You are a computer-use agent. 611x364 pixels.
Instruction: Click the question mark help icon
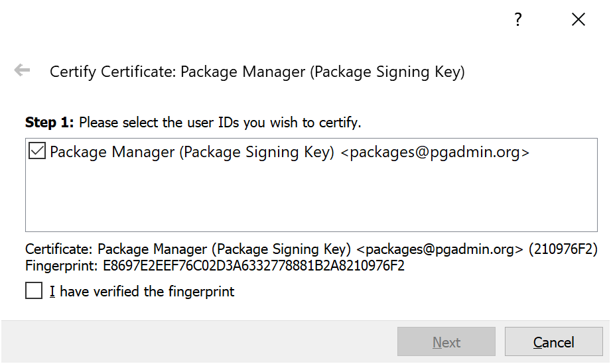point(519,20)
